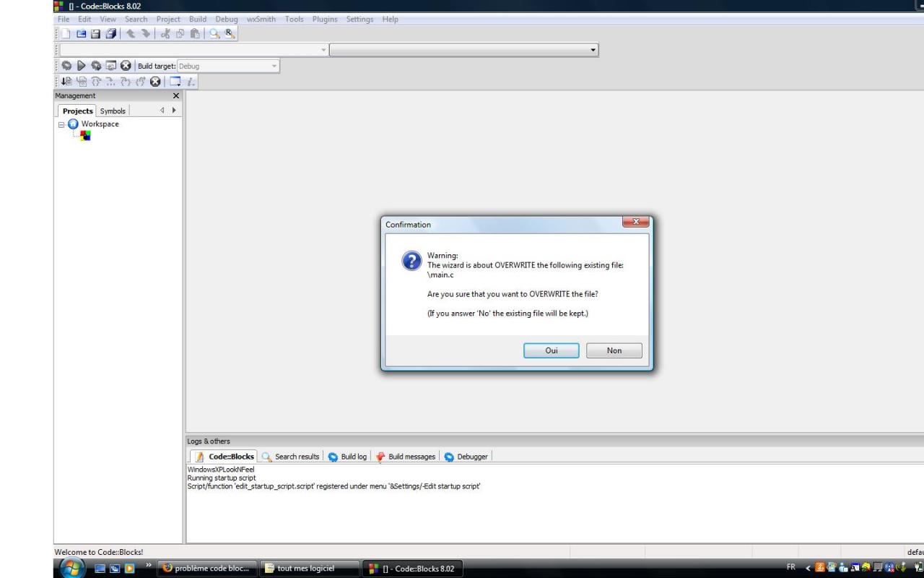Open the Help menu
Screen dimensions: 924x578
[391, 20]
